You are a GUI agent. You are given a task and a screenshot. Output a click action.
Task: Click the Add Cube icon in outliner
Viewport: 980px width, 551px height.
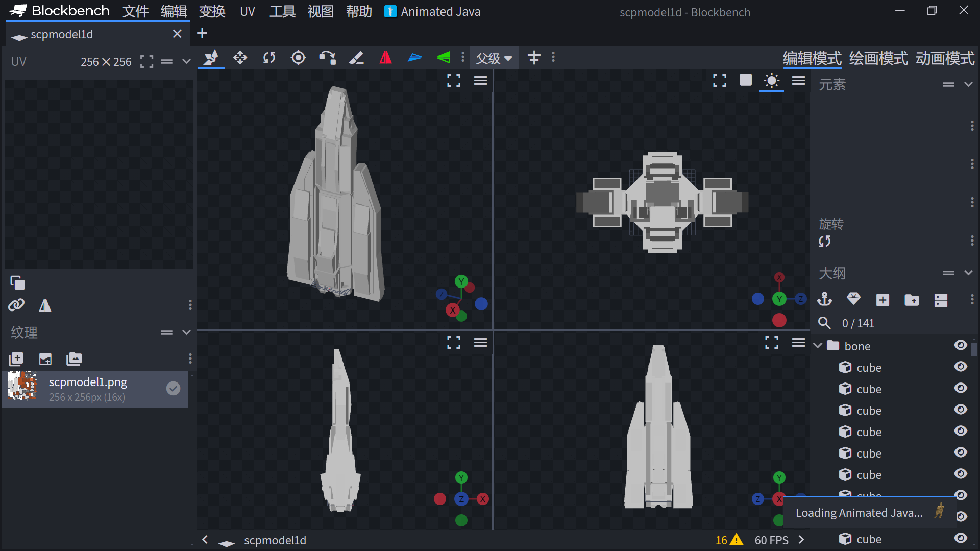click(883, 300)
